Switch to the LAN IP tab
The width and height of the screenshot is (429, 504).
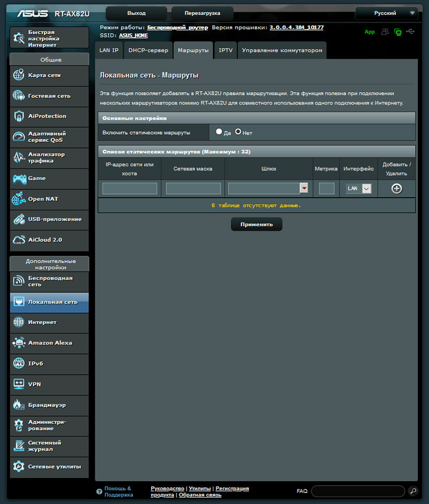[109, 50]
